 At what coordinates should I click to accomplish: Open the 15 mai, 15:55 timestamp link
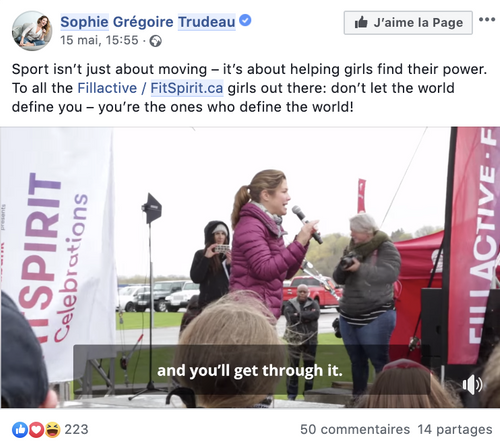[99, 40]
